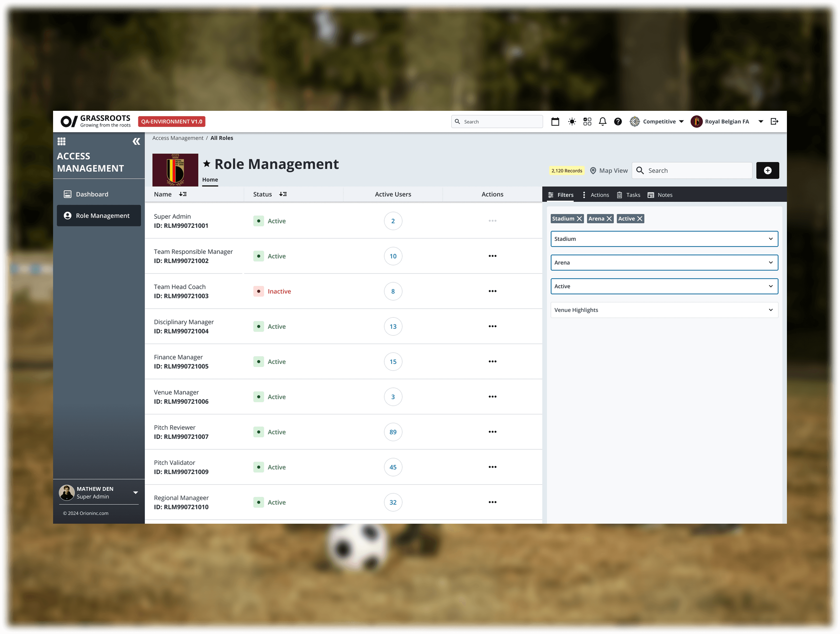This screenshot has width=840, height=634.
Task: Open actions menu for Finance Manager
Action: click(x=492, y=362)
